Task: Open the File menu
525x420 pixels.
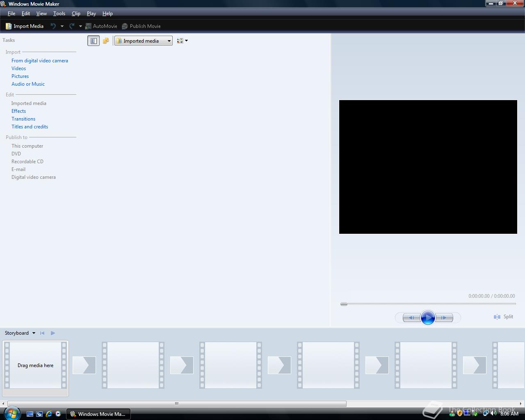Action: [x=11, y=14]
